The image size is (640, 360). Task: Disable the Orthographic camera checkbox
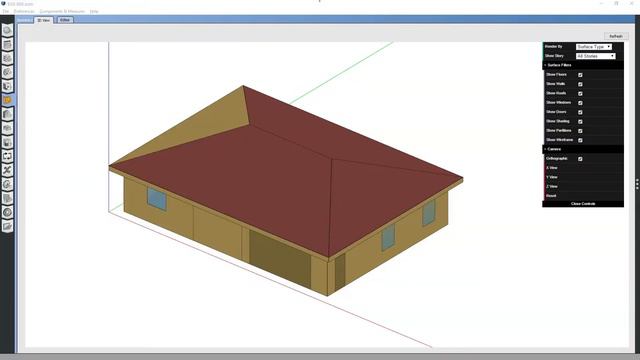coord(580,159)
